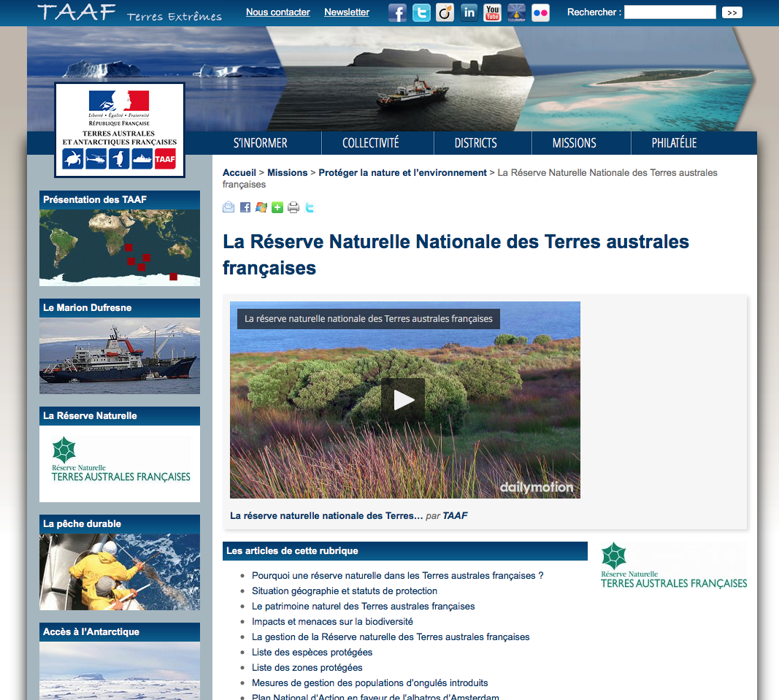Click the printer icon to print page
The image size is (779, 700).
pyautogui.click(x=293, y=207)
